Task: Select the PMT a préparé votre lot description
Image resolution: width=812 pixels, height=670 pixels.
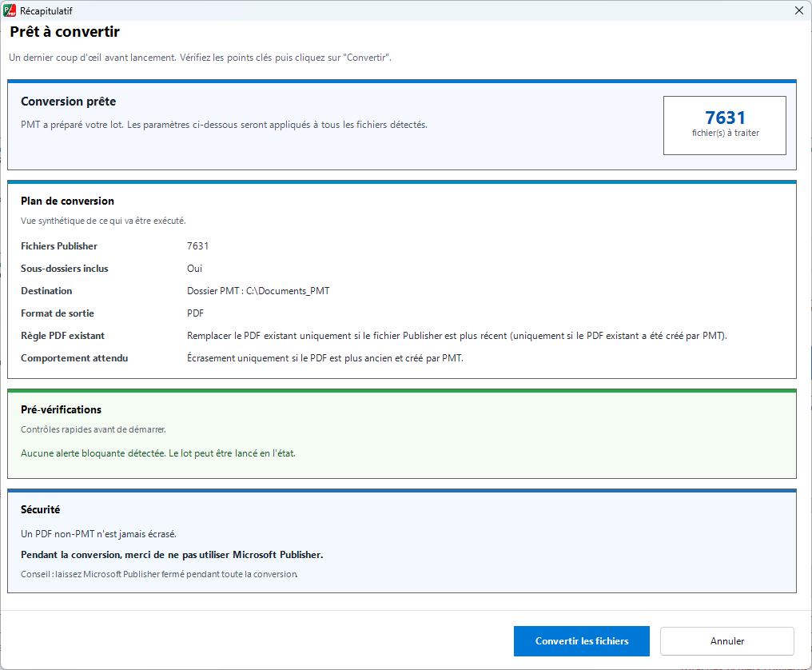Action: point(224,125)
